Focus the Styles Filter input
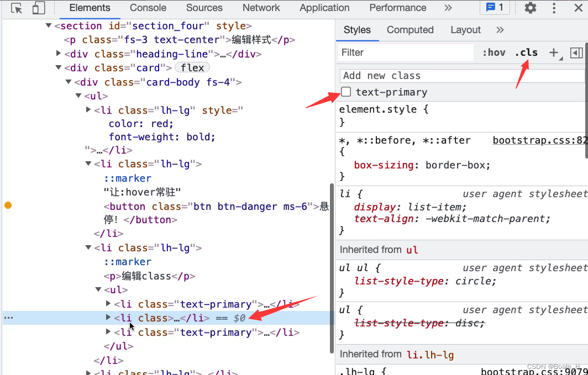The height and width of the screenshot is (375, 588). pos(406,52)
